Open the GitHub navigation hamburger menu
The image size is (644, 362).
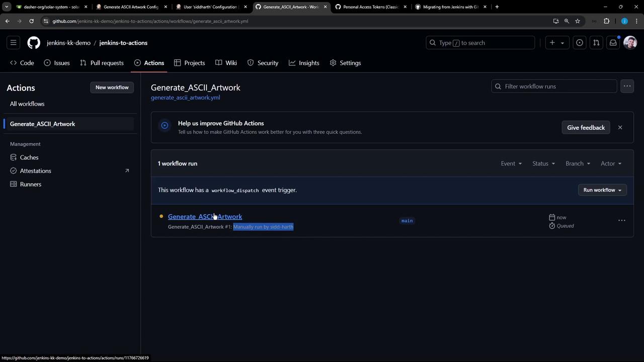[14, 43]
